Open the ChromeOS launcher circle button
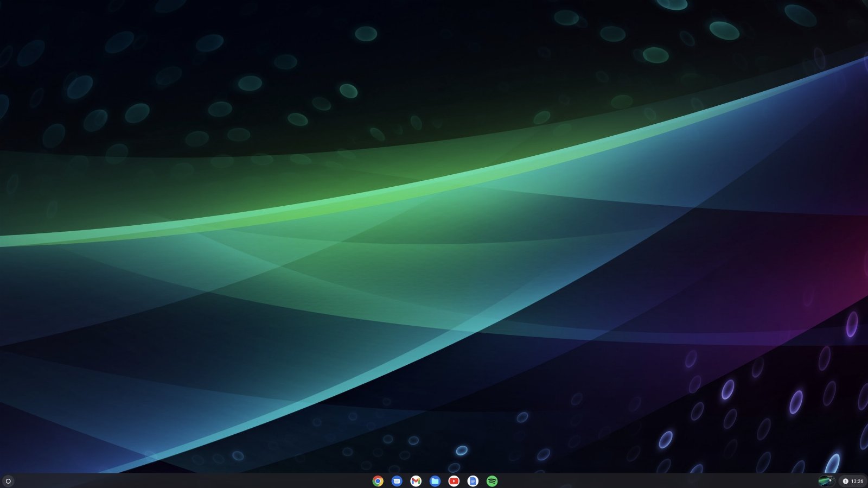 click(x=8, y=481)
